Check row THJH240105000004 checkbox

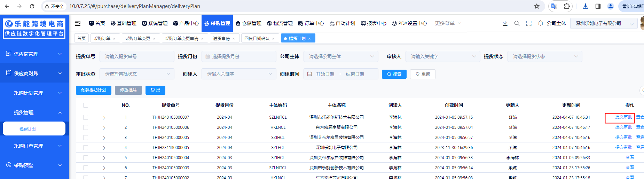click(x=86, y=158)
